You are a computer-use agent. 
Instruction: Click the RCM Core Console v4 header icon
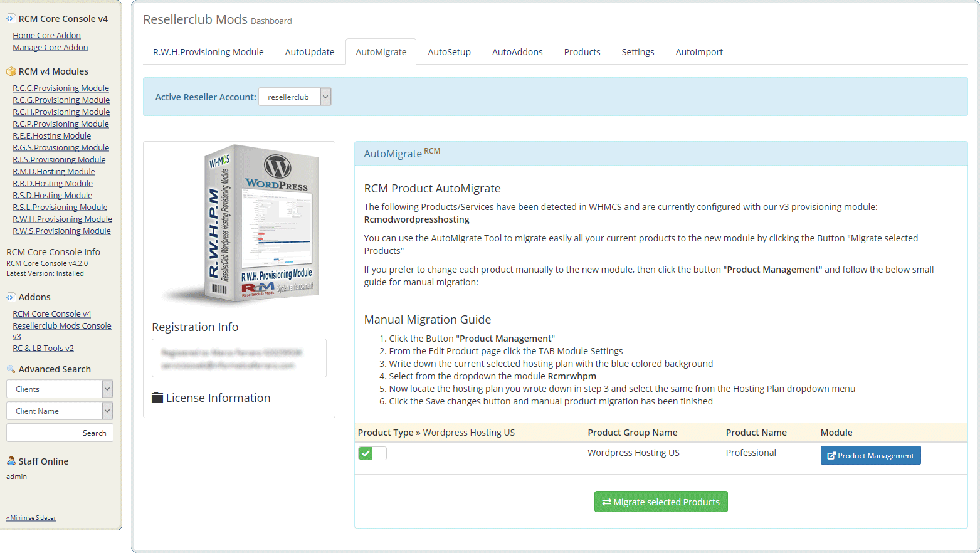click(x=11, y=19)
